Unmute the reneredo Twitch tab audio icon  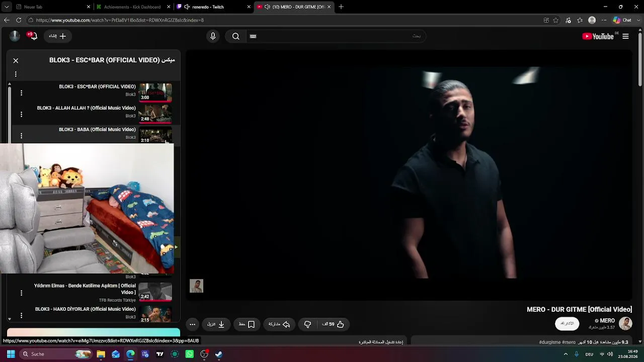pos(187,7)
